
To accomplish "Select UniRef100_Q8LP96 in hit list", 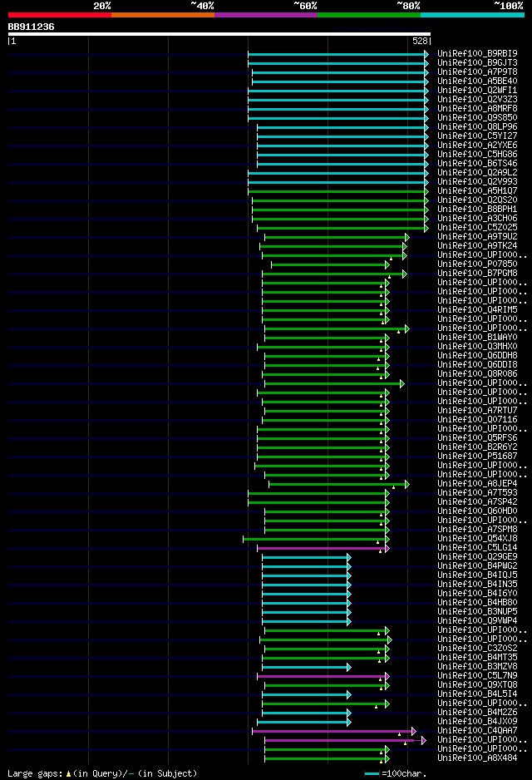I will point(477,126).
